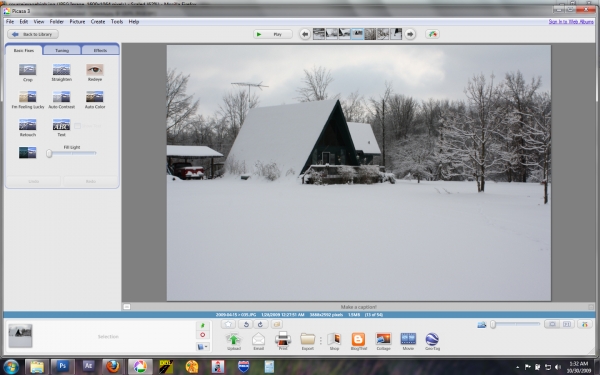Screen dimensions: 600x375
Task: Click the colorful icon right of next arrow
Action: (432, 34)
